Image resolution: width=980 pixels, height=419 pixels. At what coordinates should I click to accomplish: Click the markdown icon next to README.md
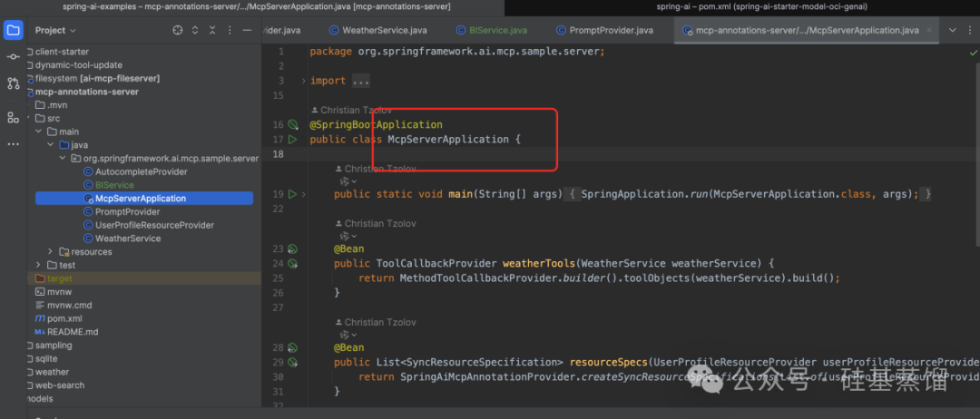pos(40,332)
